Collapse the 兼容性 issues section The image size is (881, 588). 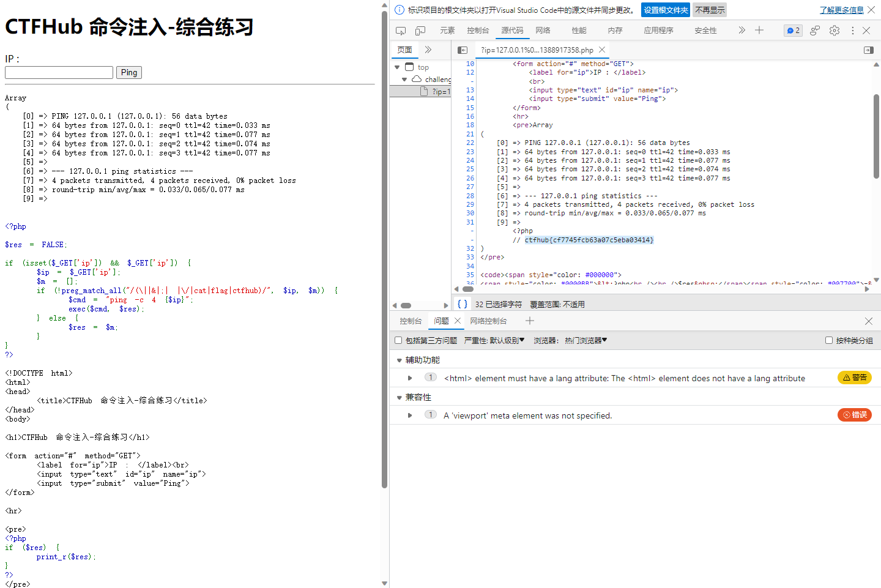coord(400,398)
